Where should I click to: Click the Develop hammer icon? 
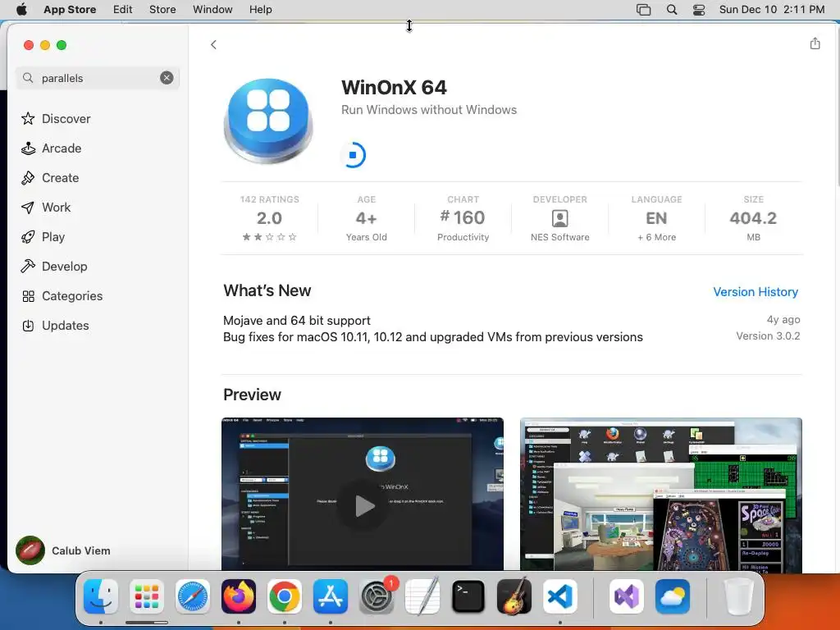point(28,267)
